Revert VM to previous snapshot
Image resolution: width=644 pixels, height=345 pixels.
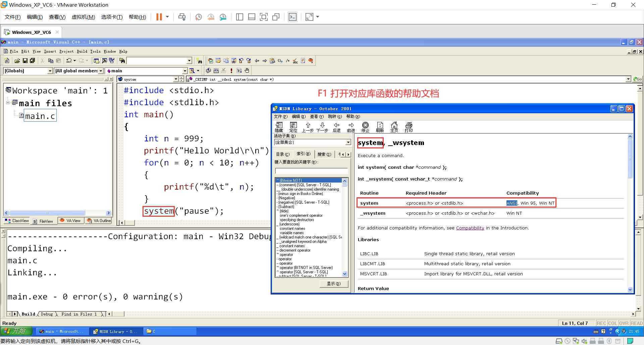click(x=211, y=17)
